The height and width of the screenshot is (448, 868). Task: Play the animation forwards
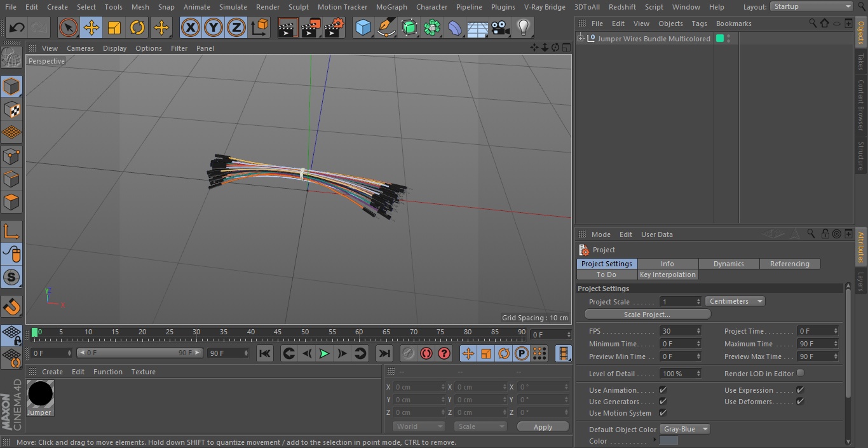324,353
